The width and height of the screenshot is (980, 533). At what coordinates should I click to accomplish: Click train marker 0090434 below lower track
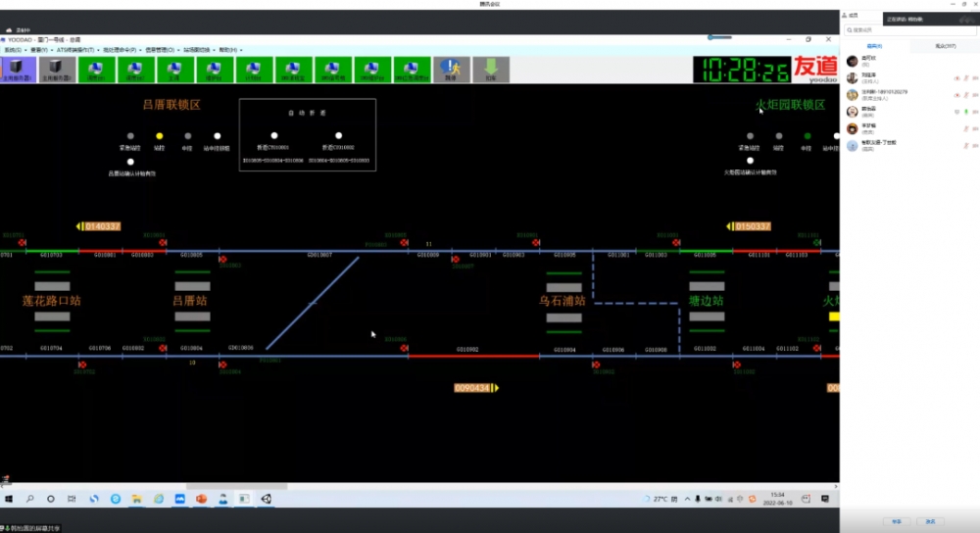click(x=474, y=388)
